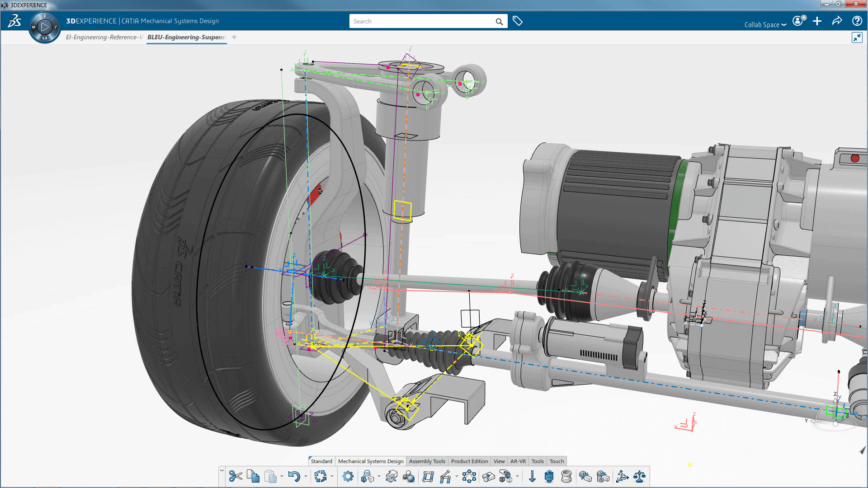The width and height of the screenshot is (868, 488).
Task: Click the axis system triad icon
Action: coord(622,476)
